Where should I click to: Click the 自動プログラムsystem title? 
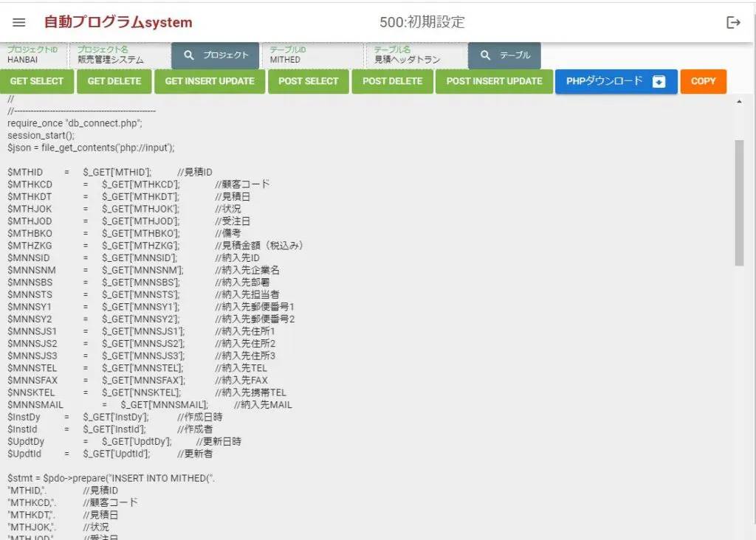(118, 23)
